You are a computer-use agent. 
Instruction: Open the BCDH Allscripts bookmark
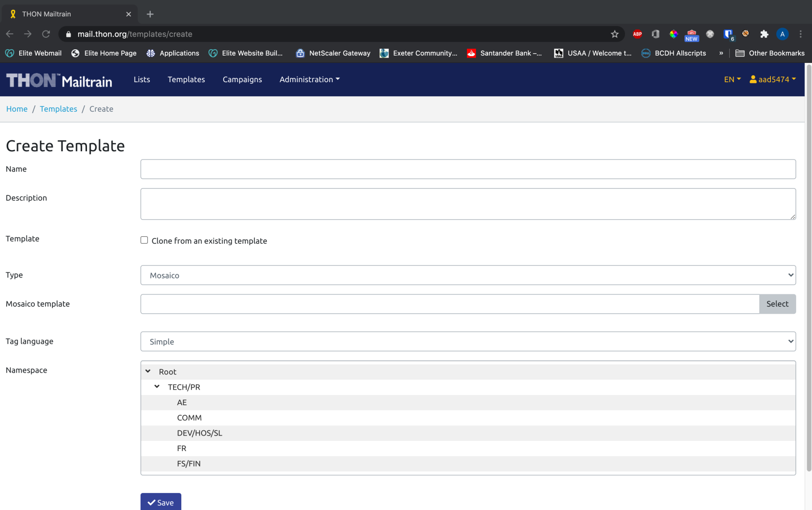(x=673, y=53)
